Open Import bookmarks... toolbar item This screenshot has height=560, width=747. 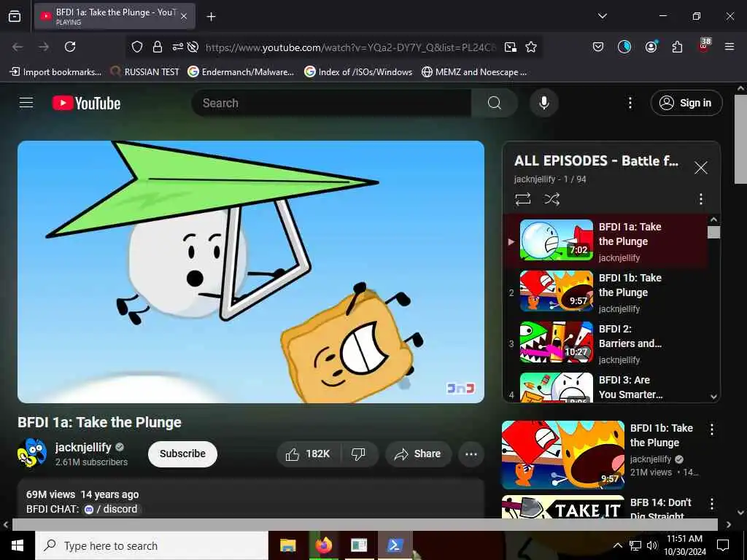(55, 72)
